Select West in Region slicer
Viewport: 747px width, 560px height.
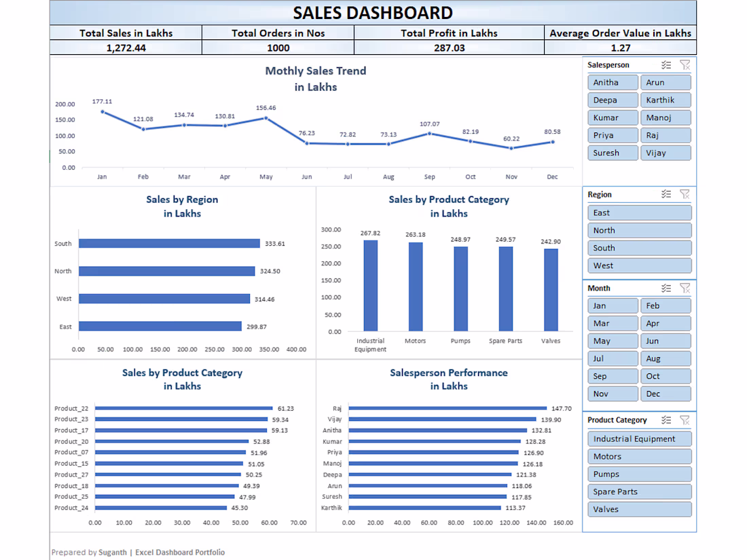coord(639,265)
